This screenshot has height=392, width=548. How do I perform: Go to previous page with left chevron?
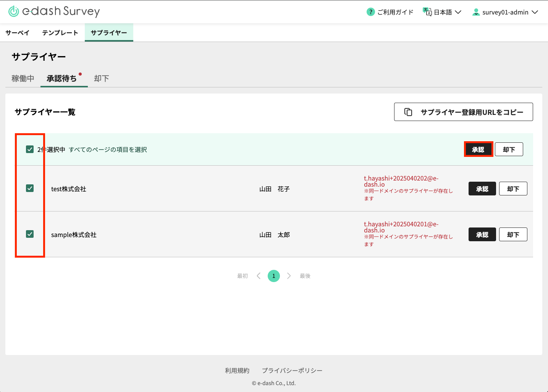[x=259, y=276]
